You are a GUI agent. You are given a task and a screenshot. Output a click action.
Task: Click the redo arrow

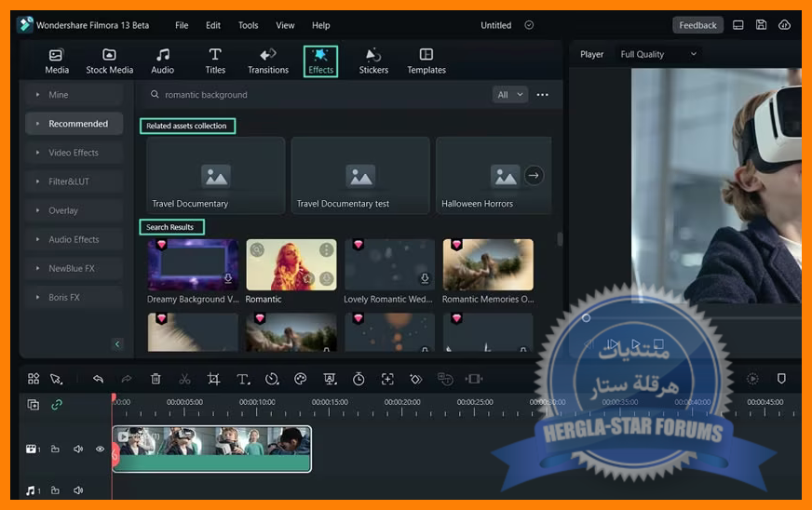coord(127,379)
